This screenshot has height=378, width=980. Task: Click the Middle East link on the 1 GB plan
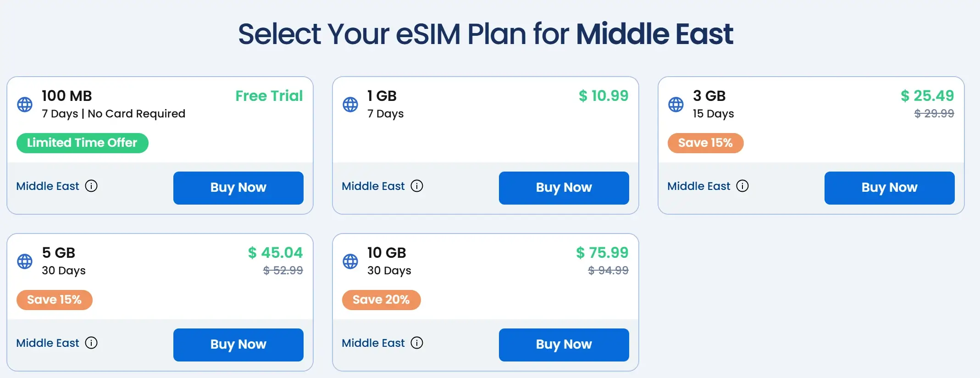(373, 186)
